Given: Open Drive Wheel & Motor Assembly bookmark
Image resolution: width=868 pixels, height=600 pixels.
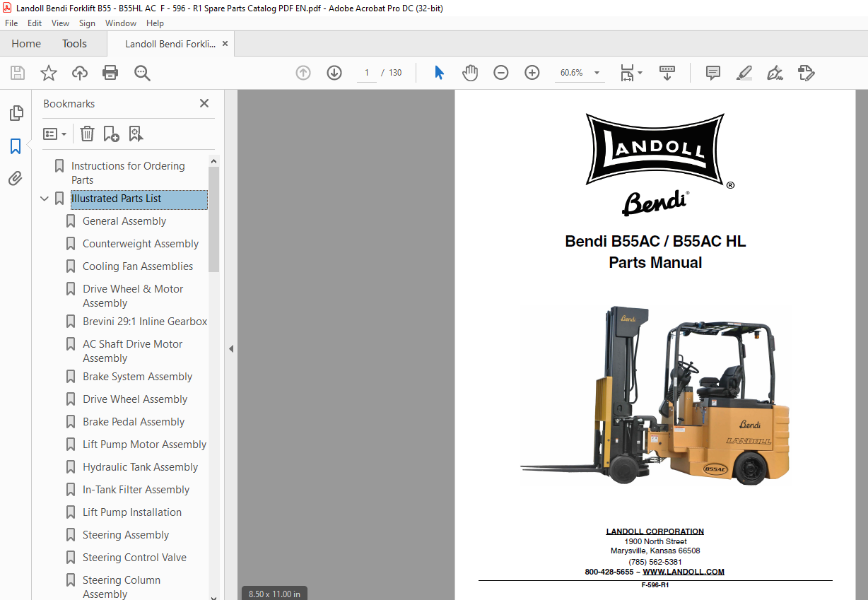Looking at the screenshot, I should (133, 296).
